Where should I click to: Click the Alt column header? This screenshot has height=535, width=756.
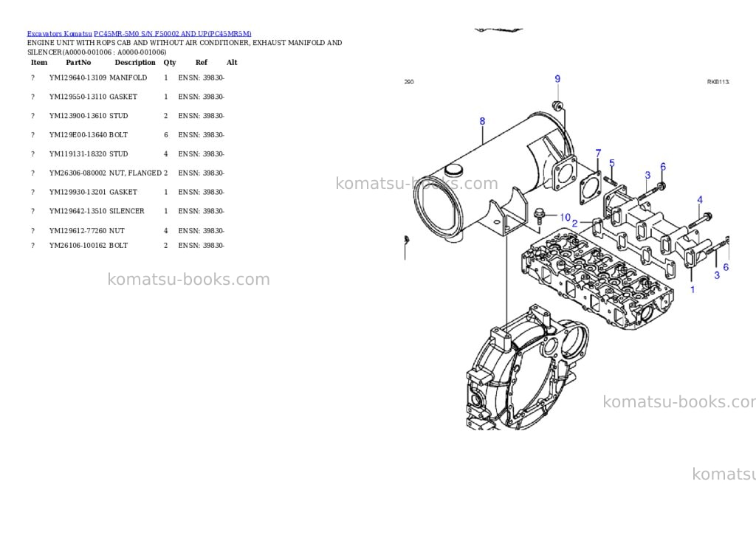[232, 63]
